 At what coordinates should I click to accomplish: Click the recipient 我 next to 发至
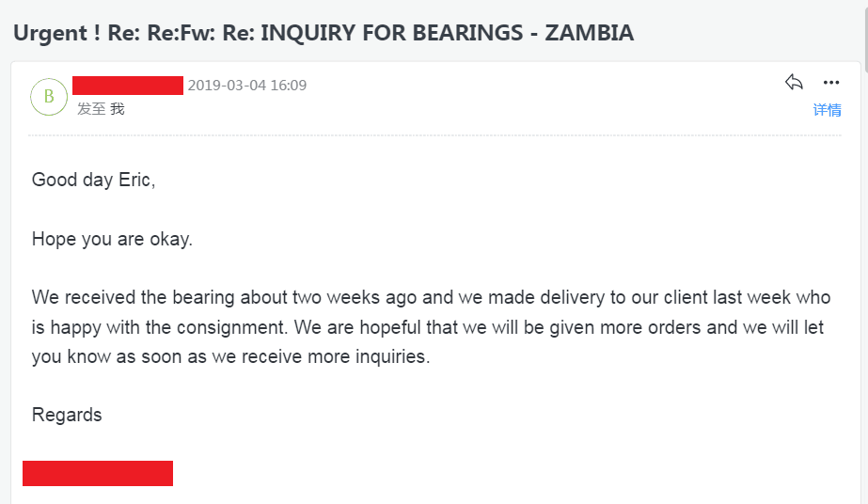coord(118,108)
